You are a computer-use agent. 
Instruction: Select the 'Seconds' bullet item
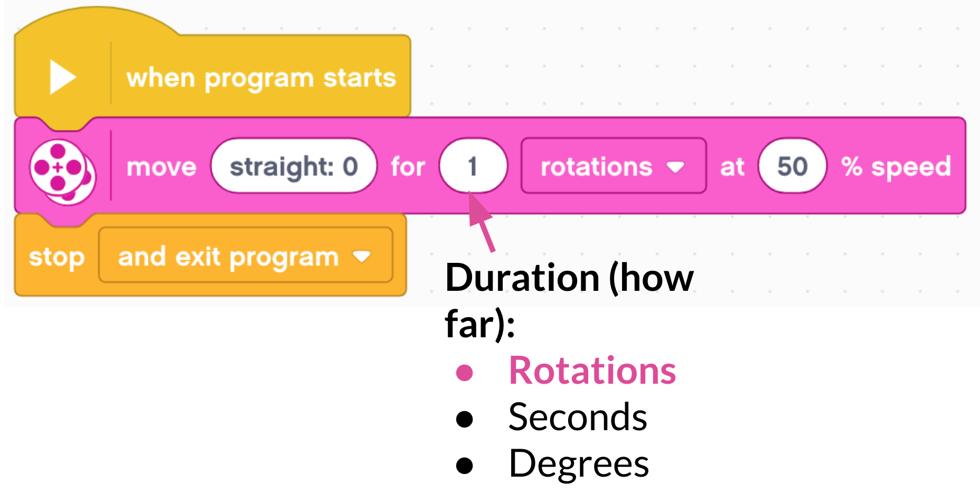578,417
